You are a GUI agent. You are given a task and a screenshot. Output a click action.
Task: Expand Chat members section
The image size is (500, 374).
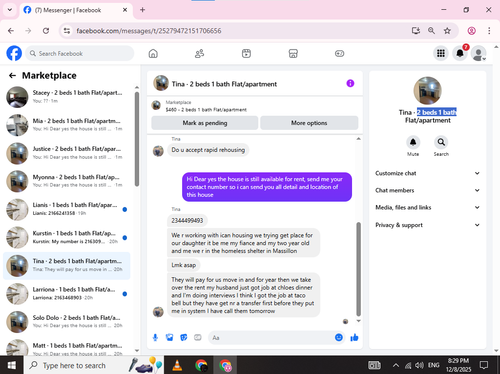click(x=428, y=190)
